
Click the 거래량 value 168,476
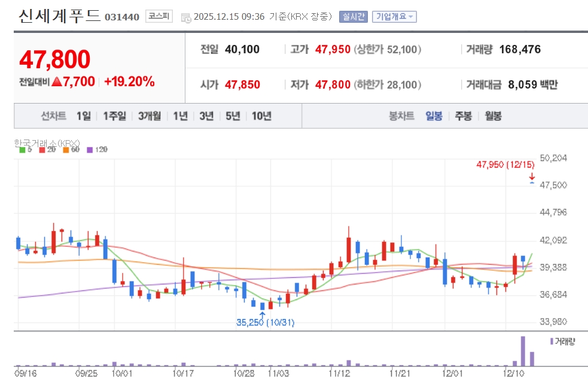point(520,49)
